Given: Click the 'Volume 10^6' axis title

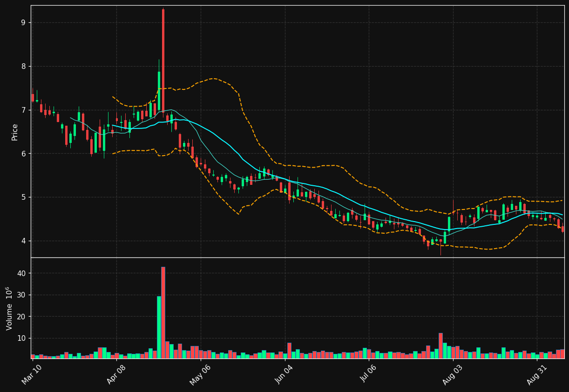Looking at the screenshot, I should 9,308.
